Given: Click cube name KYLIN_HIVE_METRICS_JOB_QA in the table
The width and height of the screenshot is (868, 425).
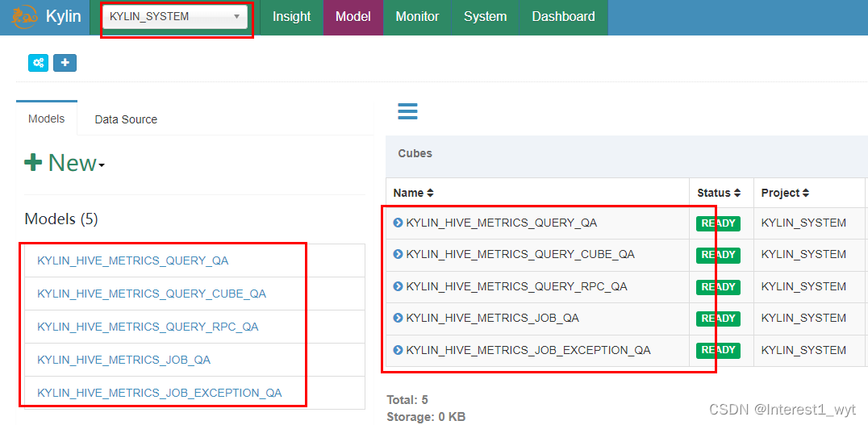Looking at the screenshot, I should (493, 319).
